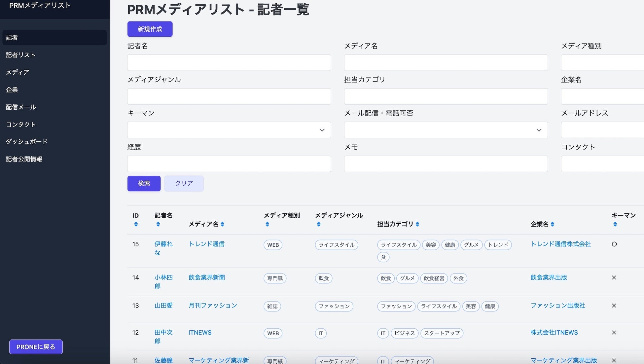Click PRONEに戻る button
This screenshot has width=644, height=364.
point(36,347)
